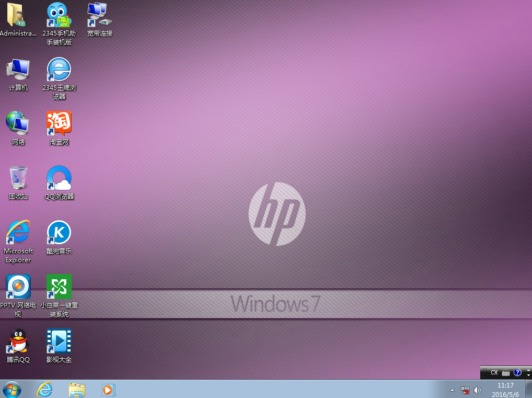Open the 计算机 computer icon
The width and height of the screenshot is (532, 398).
pyautogui.click(x=18, y=75)
